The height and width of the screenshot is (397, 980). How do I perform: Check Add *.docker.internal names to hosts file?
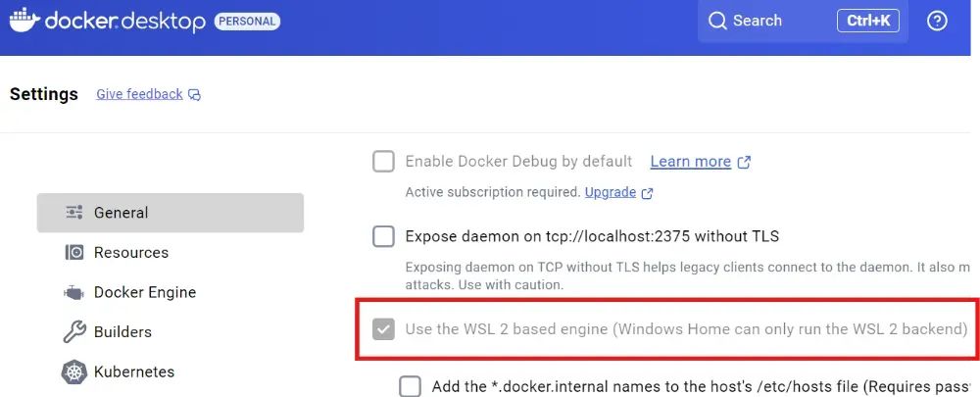tap(410, 386)
